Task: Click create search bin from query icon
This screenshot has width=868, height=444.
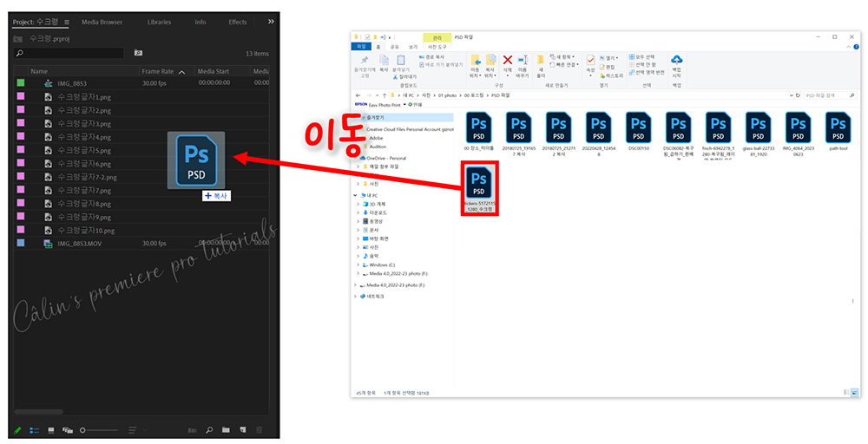Action: [x=138, y=53]
